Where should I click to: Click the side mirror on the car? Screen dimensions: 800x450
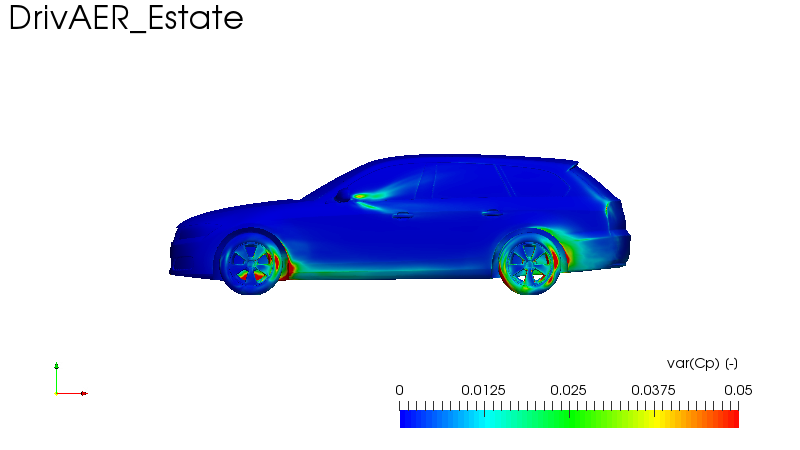(343, 196)
